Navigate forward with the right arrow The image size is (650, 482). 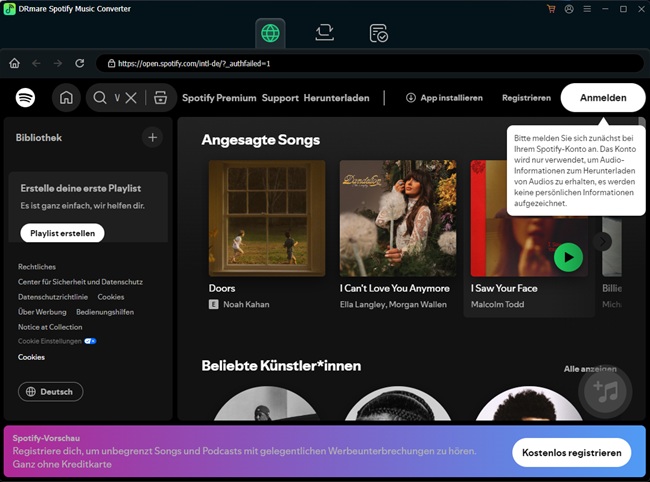[x=58, y=63]
